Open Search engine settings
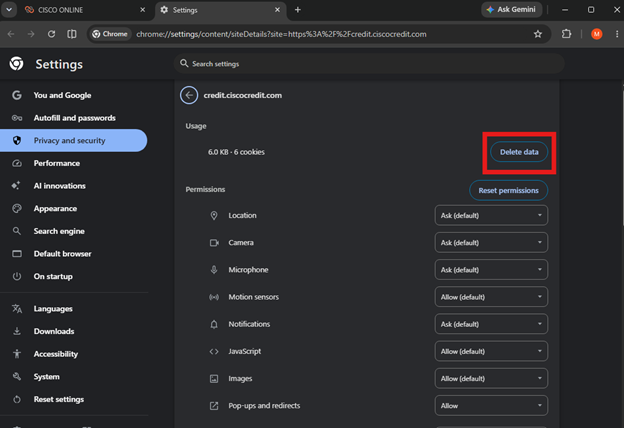 pos(74,231)
